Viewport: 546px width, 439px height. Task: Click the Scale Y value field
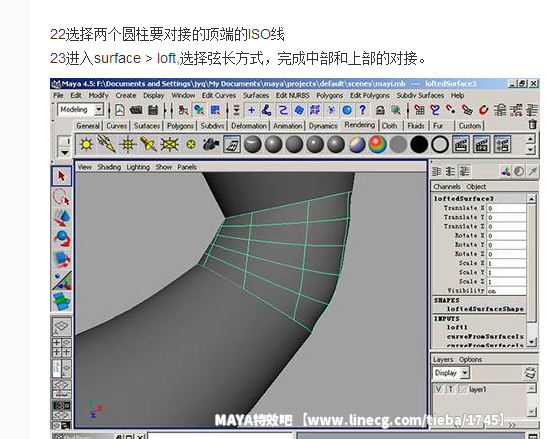click(507, 273)
